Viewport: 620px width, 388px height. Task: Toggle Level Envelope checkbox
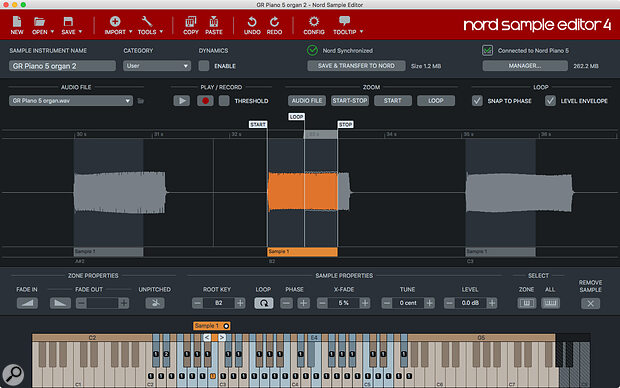[x=550, y=101]
